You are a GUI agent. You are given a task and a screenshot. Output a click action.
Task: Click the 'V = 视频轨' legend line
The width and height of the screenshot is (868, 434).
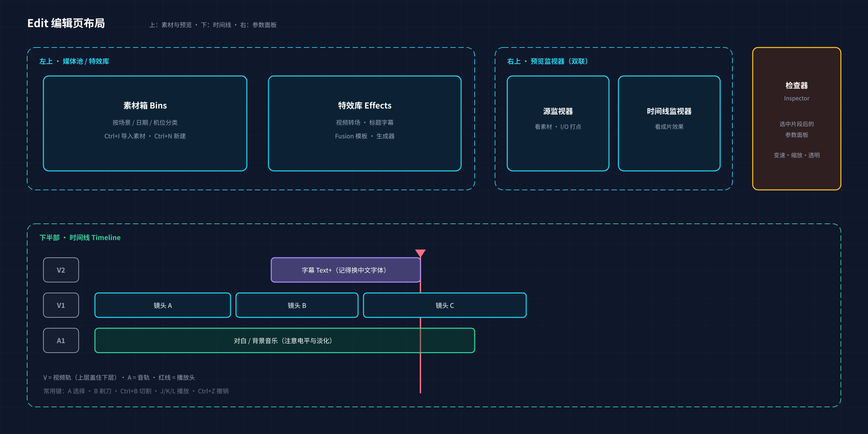119,377
